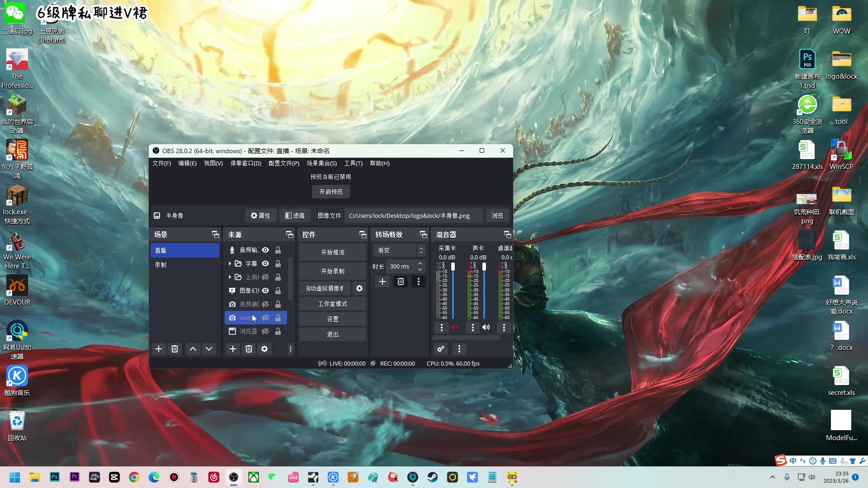Undock the 混音器 panel
This screenshot has width=868, height=488.
point(507,235)
